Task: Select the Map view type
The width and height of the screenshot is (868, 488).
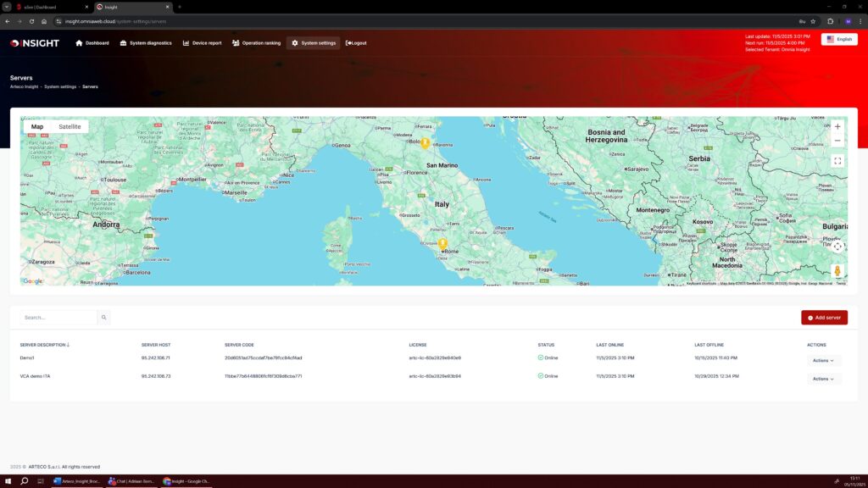Action: pyautogui.click(x=37, y=126)
